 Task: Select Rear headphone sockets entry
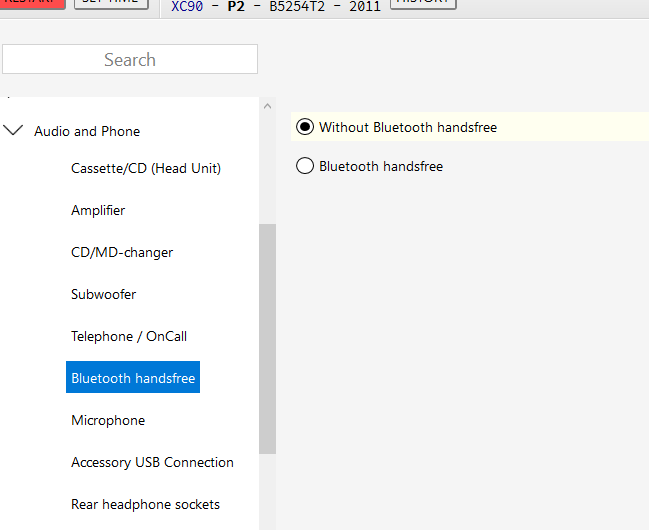(x=145, y=504)
